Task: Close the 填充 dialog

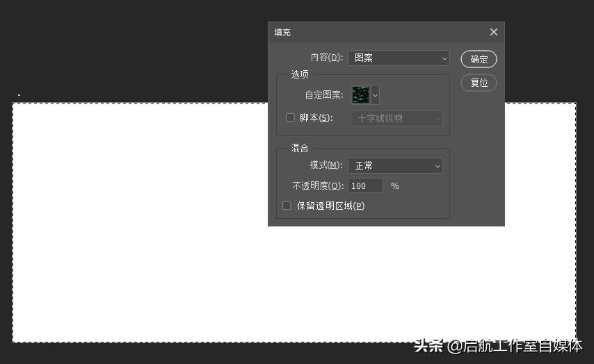Action: pos(494,32)
